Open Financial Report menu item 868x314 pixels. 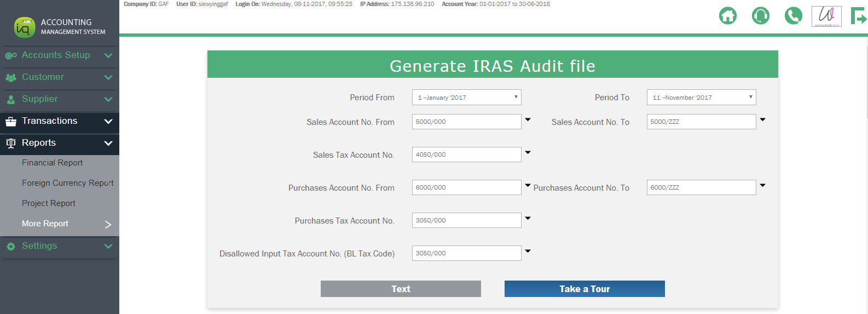tap(52, 163)
